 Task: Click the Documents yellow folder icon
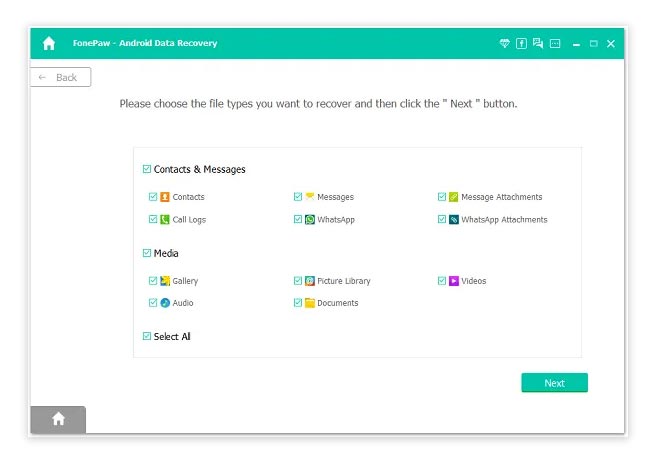[x=310, y=303]
